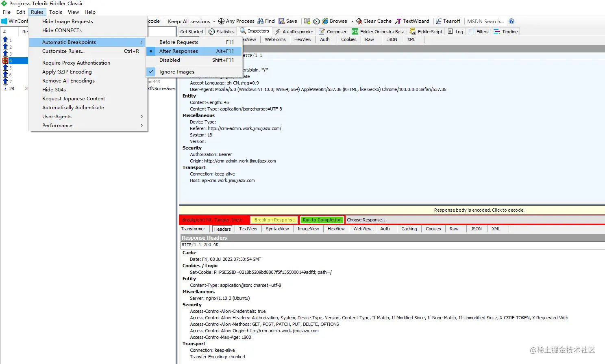Expand Automatic Breakpoints submenu
The image size is (605, 364).
88,42
